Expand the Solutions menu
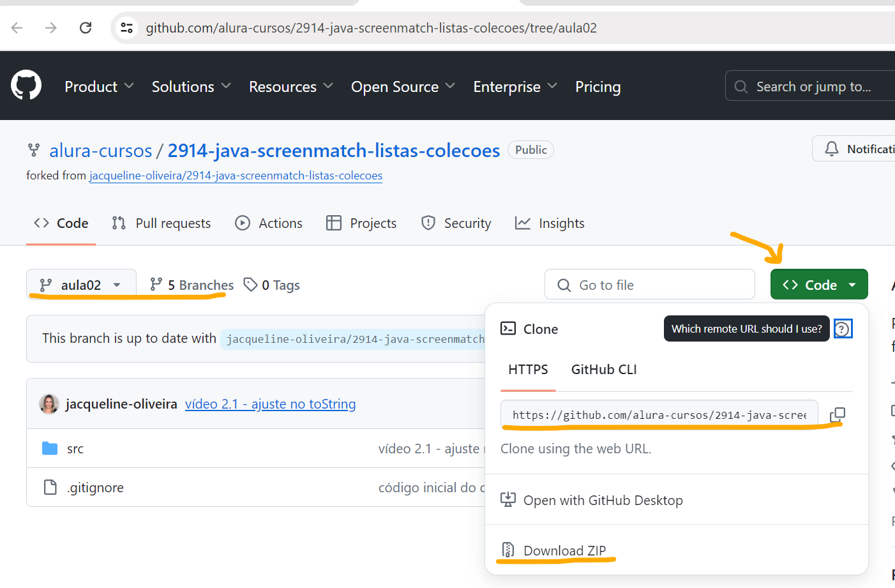895x588 pixels. [x=191, y=87]
